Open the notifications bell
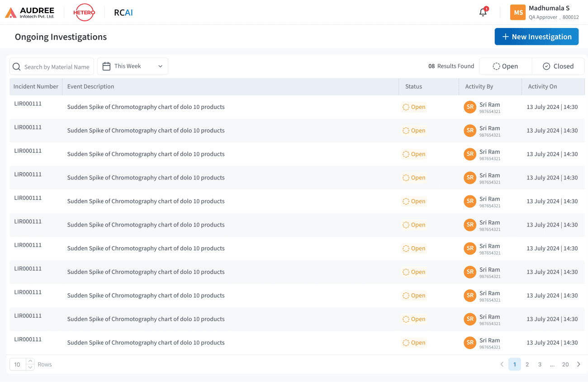588x382 pixels. click(483, 12)
